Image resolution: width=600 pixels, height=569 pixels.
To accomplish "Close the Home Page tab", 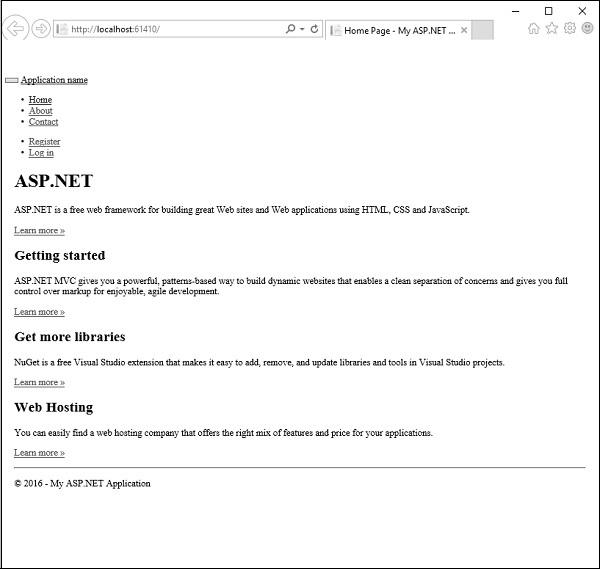I will (464, 30).
